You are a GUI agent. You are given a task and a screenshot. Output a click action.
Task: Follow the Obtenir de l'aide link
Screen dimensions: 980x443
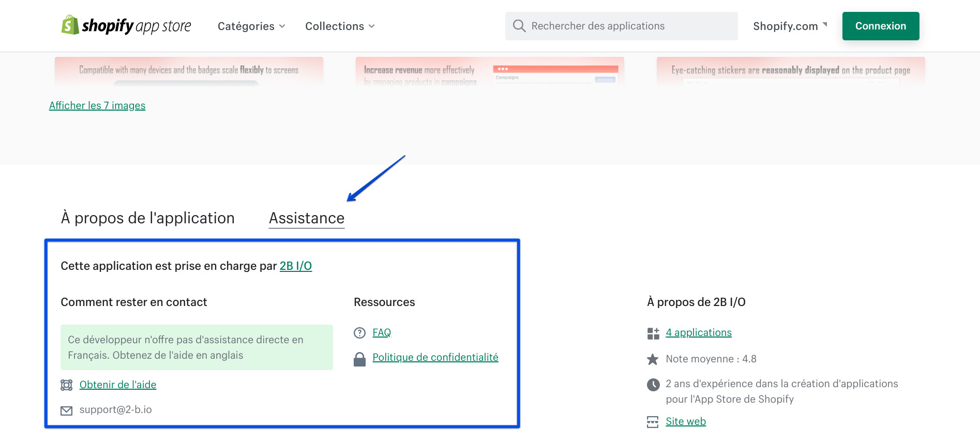click(x=118, y=385)
